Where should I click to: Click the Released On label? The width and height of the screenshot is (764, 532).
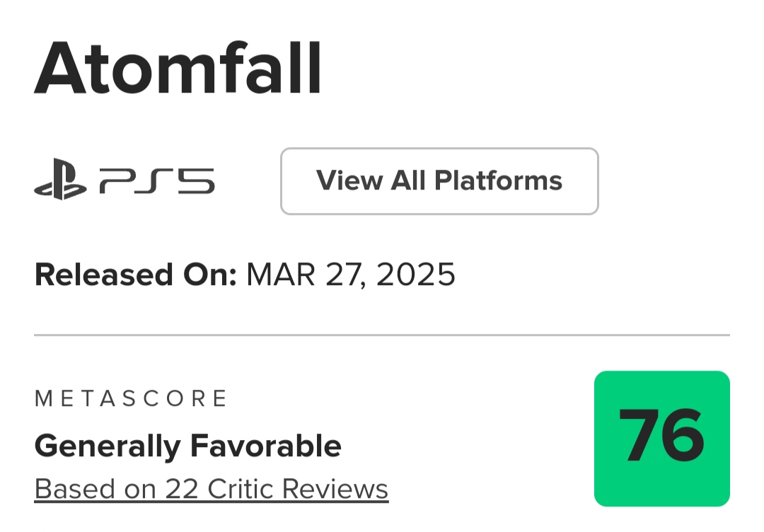point(135,274)
